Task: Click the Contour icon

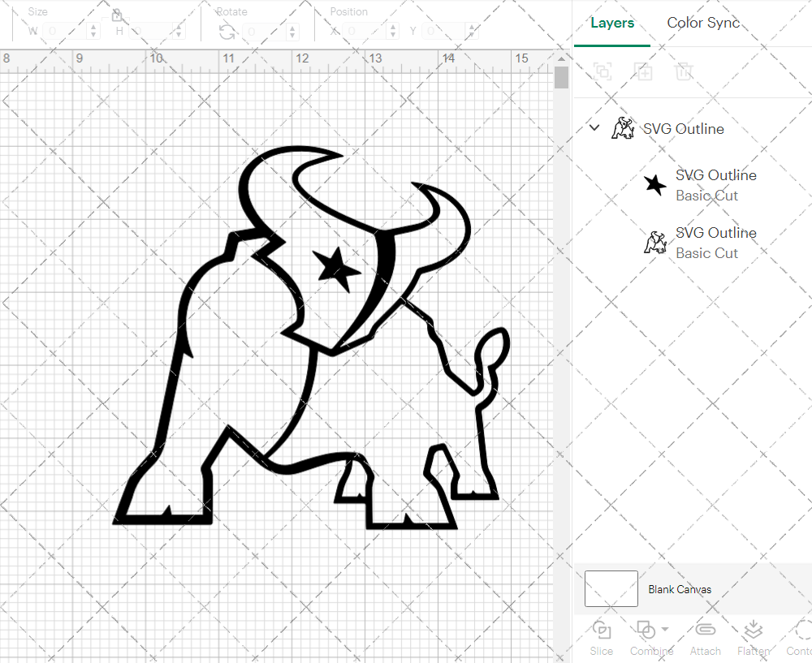Action: tap(800, 631)
